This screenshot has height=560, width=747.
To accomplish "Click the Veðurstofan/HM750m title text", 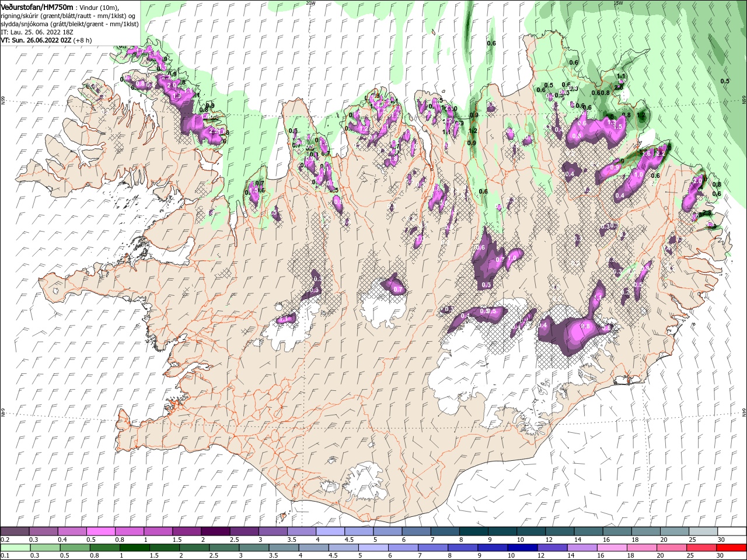I will tap(37, 6).
